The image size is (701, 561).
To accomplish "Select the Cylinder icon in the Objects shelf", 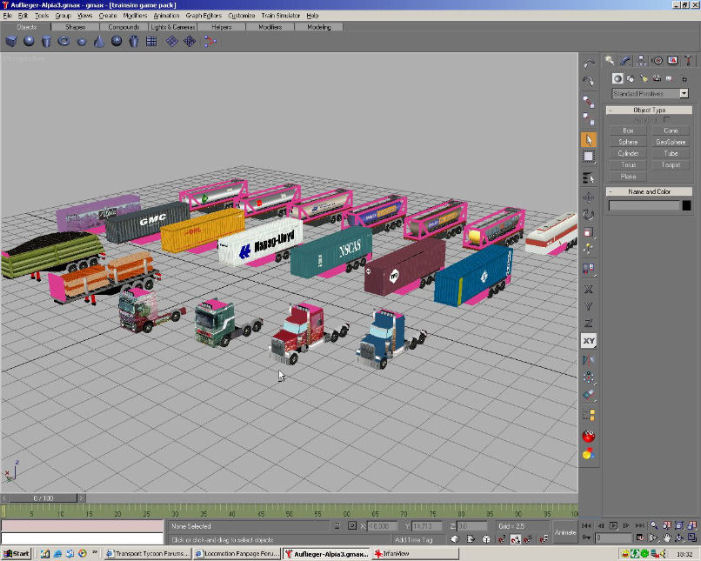I will [46, 42].
